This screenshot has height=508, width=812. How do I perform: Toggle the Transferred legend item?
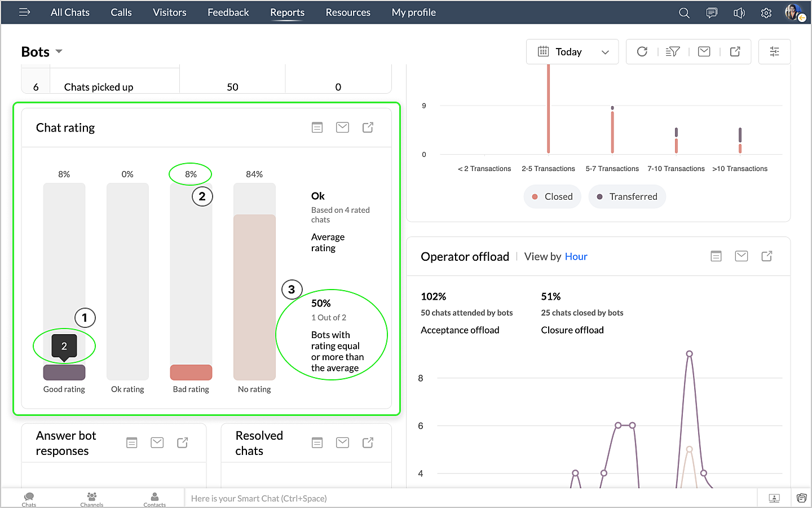click(x=626, y=196)
